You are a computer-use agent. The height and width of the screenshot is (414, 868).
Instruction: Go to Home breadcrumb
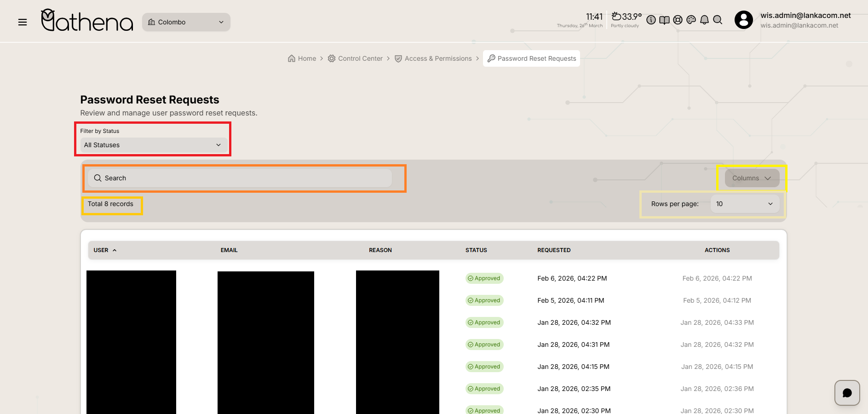[302, 58]
